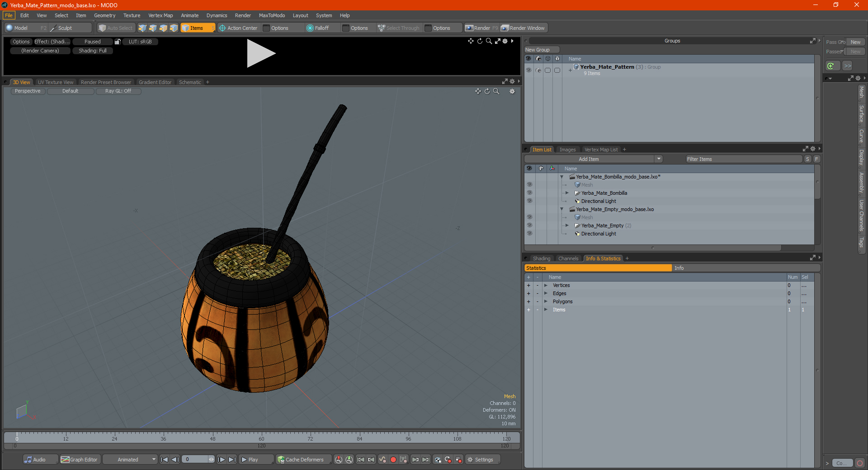Open the Dynamics menu
This screenshot has height=470, width=868.
click(217, 15)
